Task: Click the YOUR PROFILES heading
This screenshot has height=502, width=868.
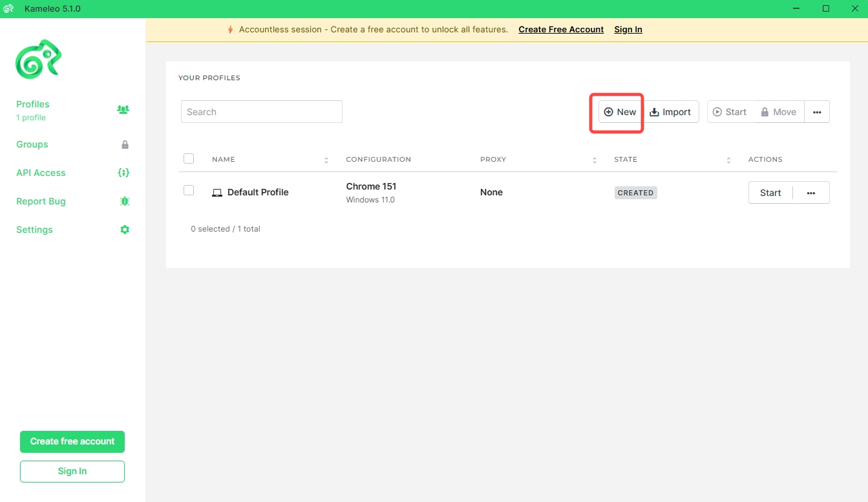Action: click(x=209, y=78)
